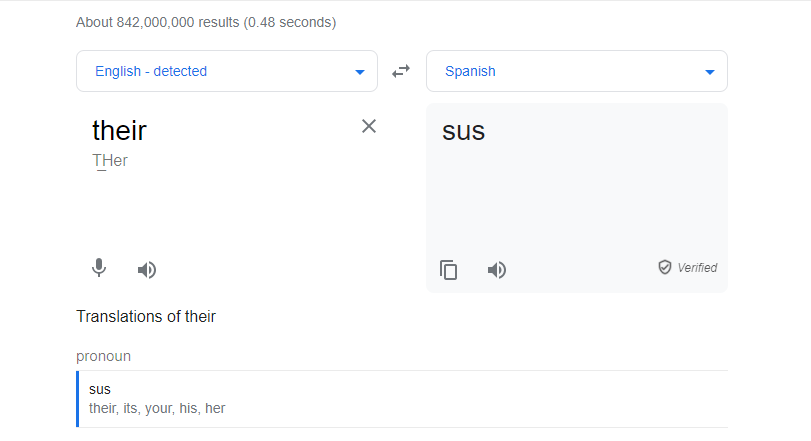This screenshot has height=441, width=811.
Task: Open the 'English - detected' language selector
Action: tap(227, 71)
